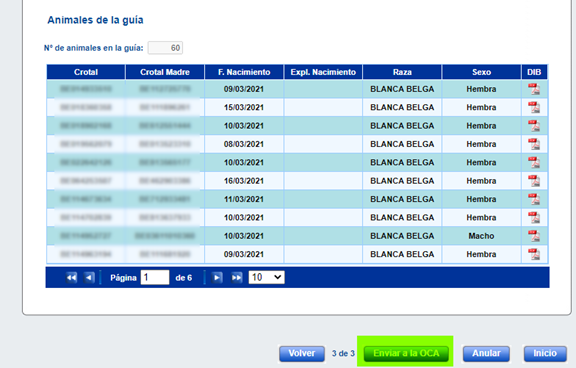Go to previous page of animal table
Viewport: 576px width, 368px height.
point(89,278)
